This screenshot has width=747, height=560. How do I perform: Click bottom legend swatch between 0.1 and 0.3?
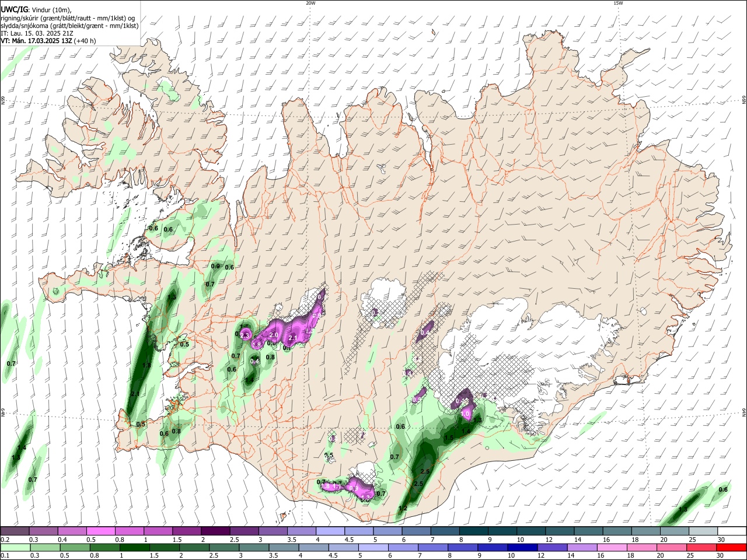(x=15, y=547)
